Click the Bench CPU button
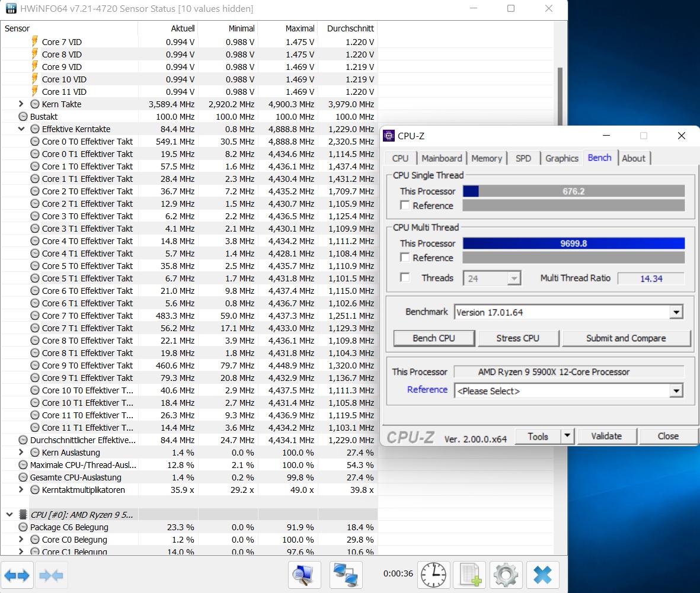 pos(434,338)
